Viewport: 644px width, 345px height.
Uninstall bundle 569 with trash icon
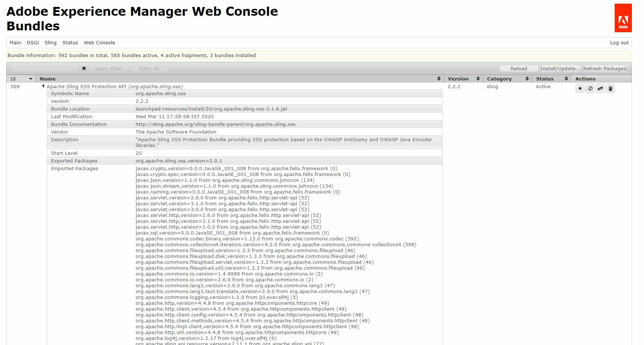pos(610,89)
